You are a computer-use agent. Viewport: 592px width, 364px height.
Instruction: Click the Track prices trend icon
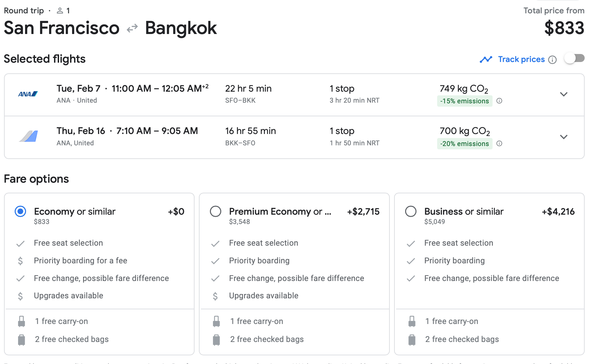coord(486,59)
